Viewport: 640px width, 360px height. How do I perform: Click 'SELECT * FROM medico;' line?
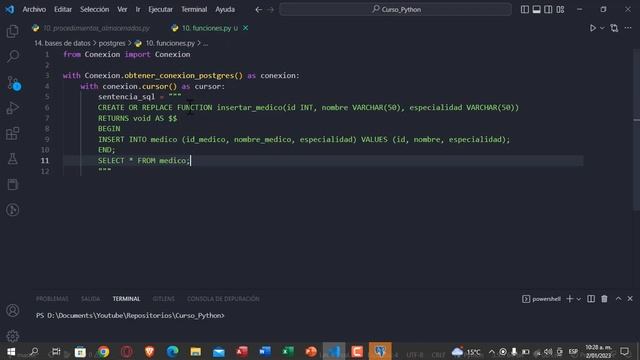click(x=144, y=160)
